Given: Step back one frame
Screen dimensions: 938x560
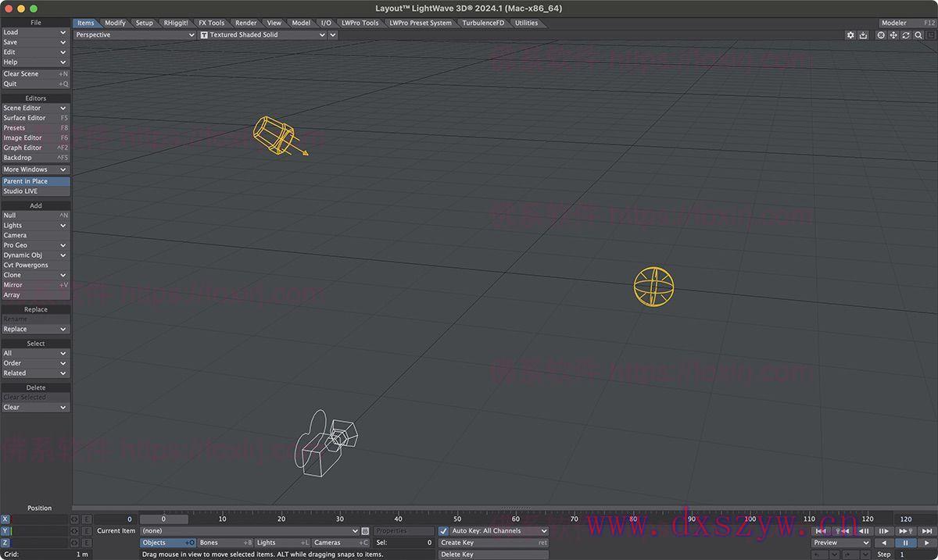Looking at the screenshot, I should [x=864, y=531].
